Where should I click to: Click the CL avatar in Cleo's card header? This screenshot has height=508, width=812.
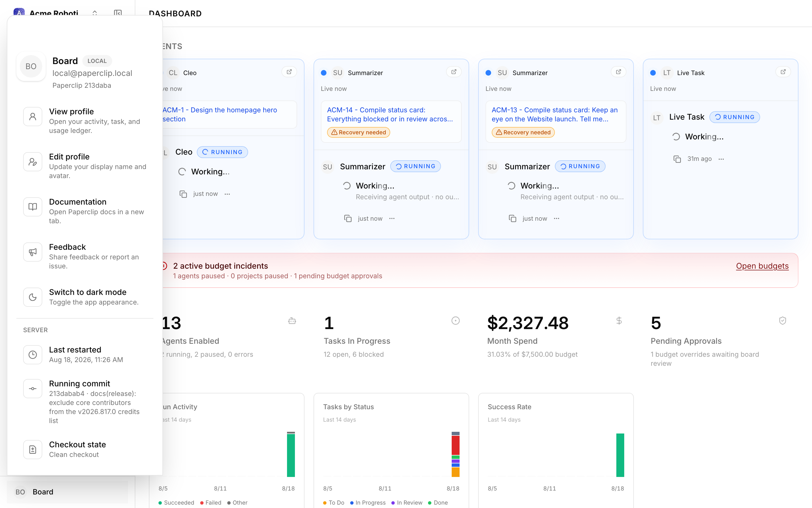[173, 73]
